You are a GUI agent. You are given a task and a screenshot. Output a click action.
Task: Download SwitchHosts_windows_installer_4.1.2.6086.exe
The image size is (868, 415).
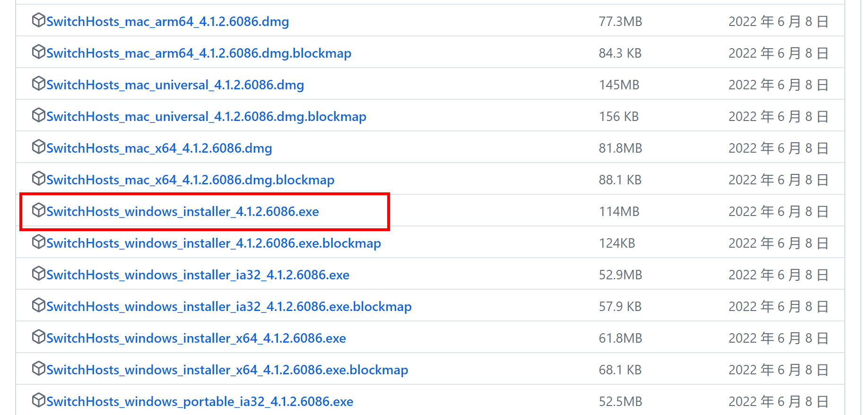182,212
